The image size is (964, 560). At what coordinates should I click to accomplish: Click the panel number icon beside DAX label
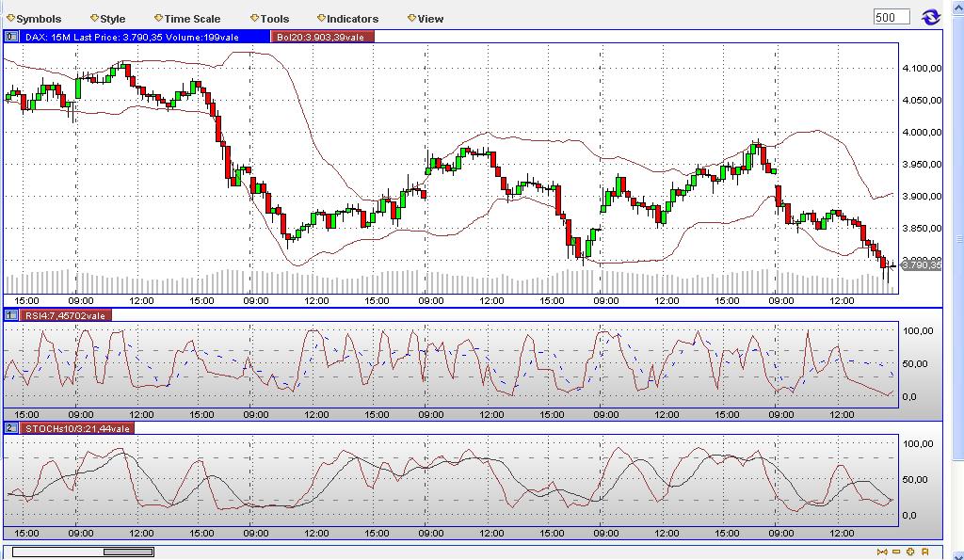click(9, 36)
